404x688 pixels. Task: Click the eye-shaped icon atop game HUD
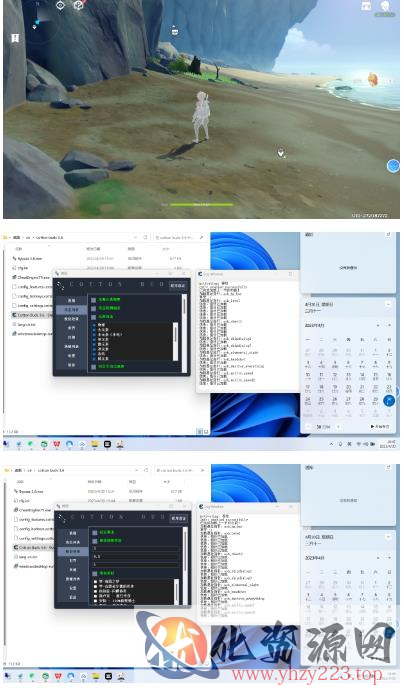(x=61, y=5)
